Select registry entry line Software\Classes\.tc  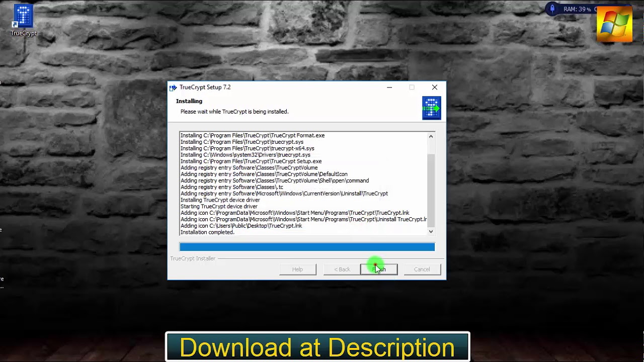(x=232, y=188)
